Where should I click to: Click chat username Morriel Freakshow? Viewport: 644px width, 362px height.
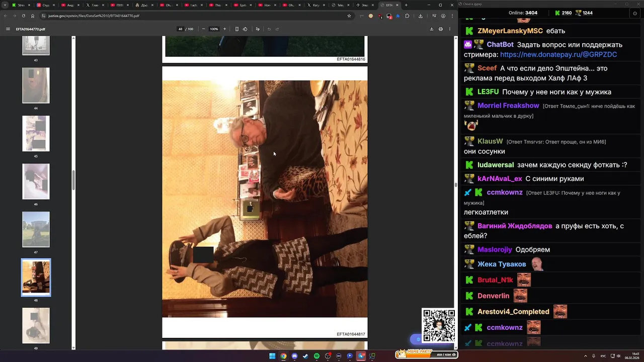pos(508,106)
